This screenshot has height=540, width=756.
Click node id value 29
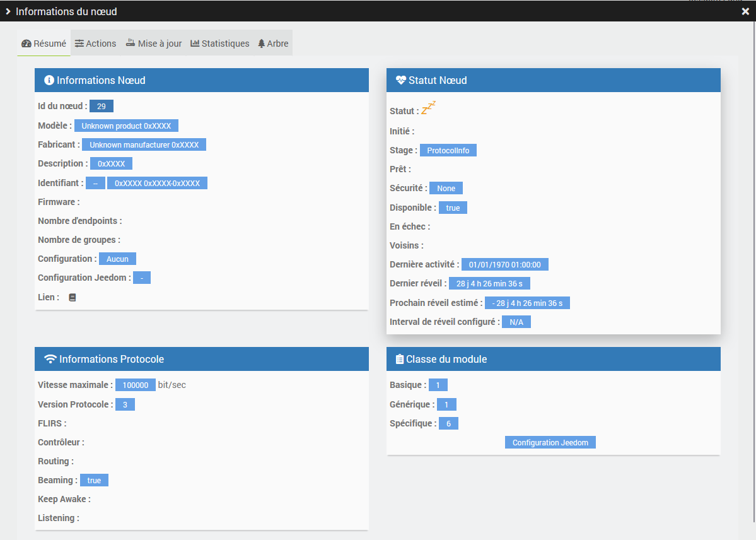102,106
